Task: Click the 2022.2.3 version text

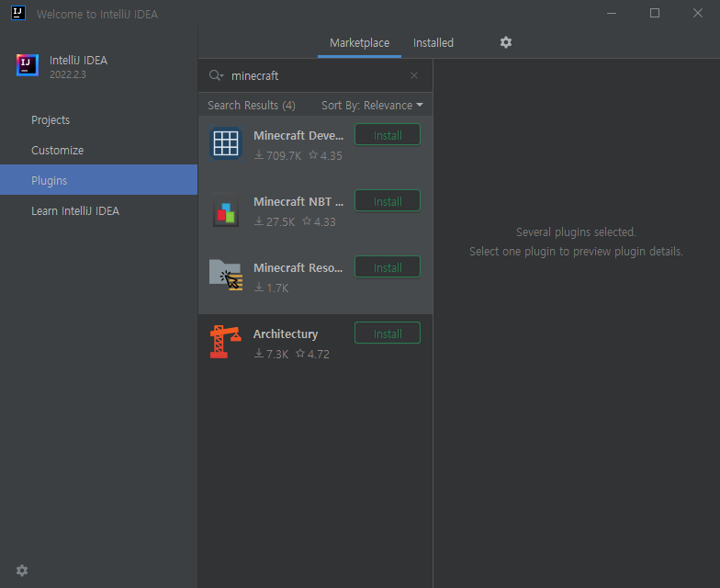Action: pos(68,74)
